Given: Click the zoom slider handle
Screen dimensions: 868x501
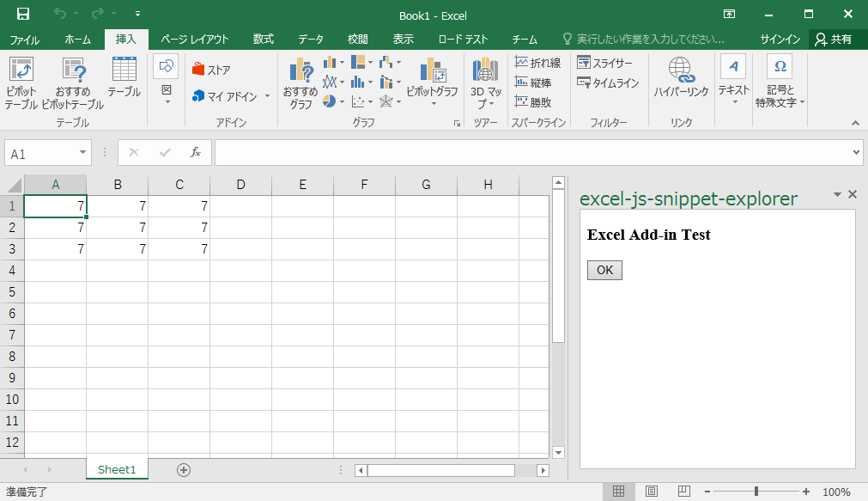Looking at the screenshot, I should pos(756,492).
